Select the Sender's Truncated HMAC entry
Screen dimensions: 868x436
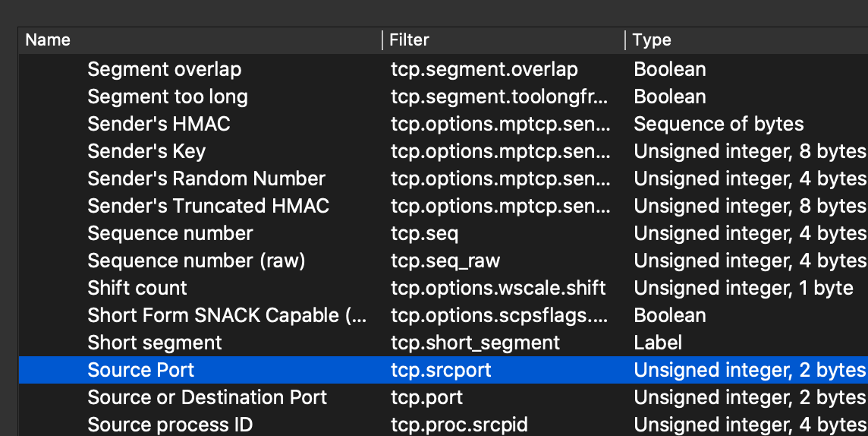point(208,206)
